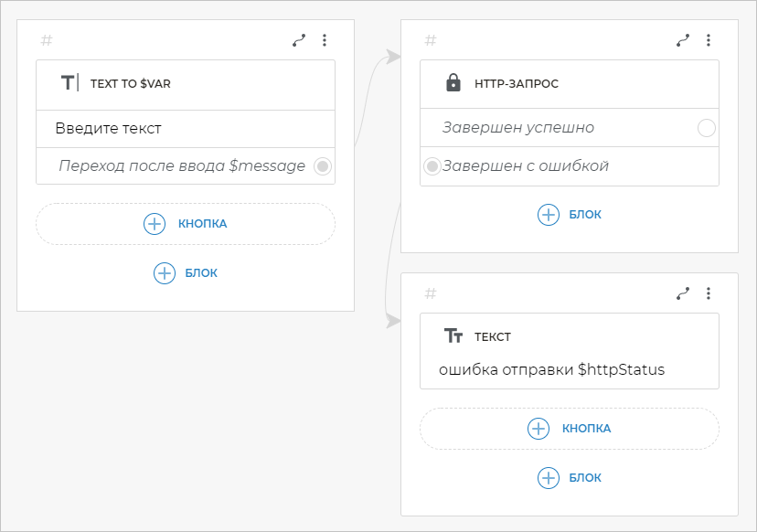The image size is (757, 532).
Task: Click the Tт icon of the Текст block
Action: point(453,336)
